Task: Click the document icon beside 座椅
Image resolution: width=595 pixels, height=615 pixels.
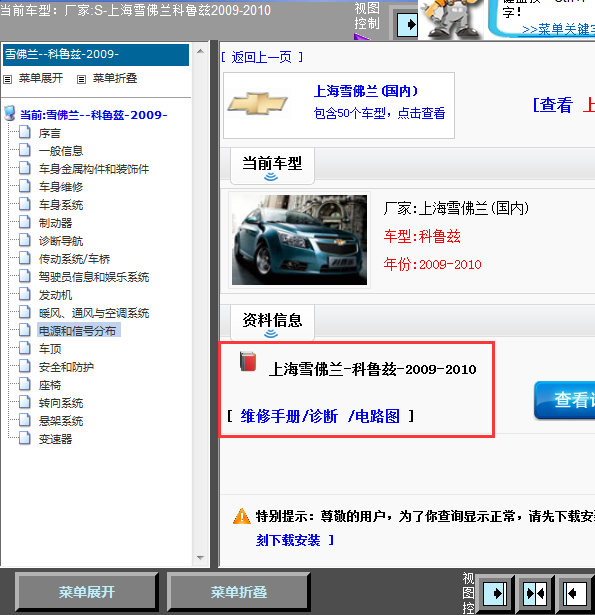Action: point(25,384)
